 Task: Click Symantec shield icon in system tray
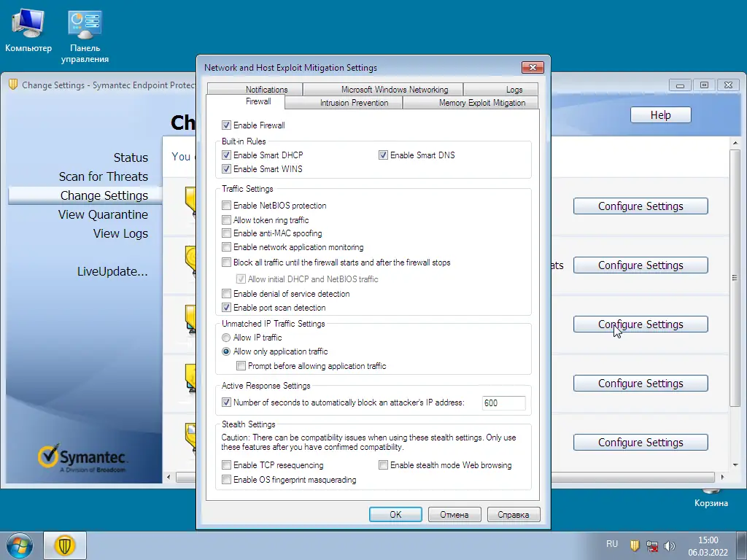pos(635,545)
